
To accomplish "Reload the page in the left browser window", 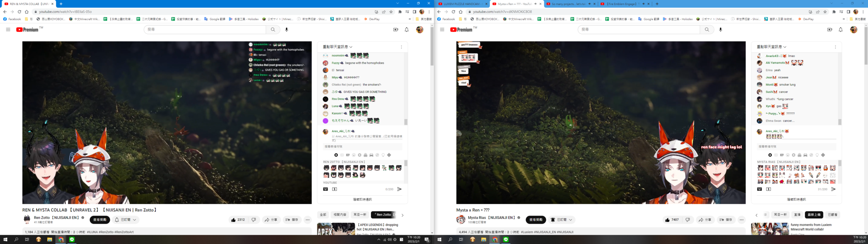I will pos(19,12).
